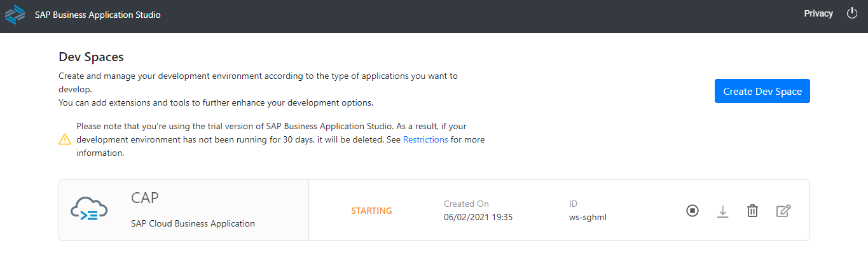Click the header title SAP Business Application Studio
Image resolution: width=868 pixels, height=259 pixels.
coord(97,15)
